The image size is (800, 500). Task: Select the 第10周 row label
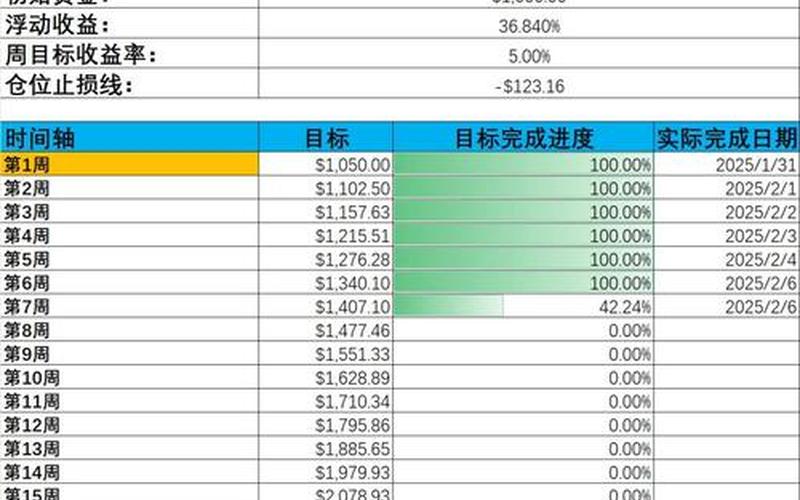pyautogui.click(x=130, y=377)
